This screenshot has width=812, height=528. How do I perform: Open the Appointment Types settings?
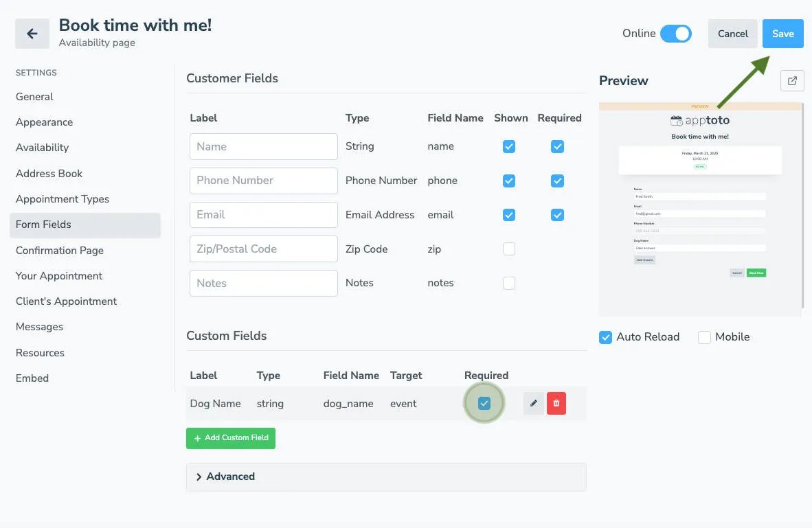coord(62,198)
